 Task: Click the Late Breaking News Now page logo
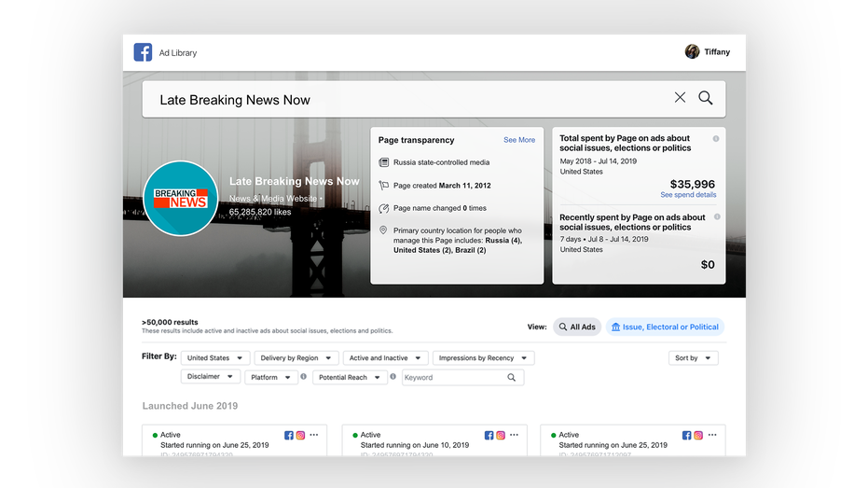tap(181, 199)
